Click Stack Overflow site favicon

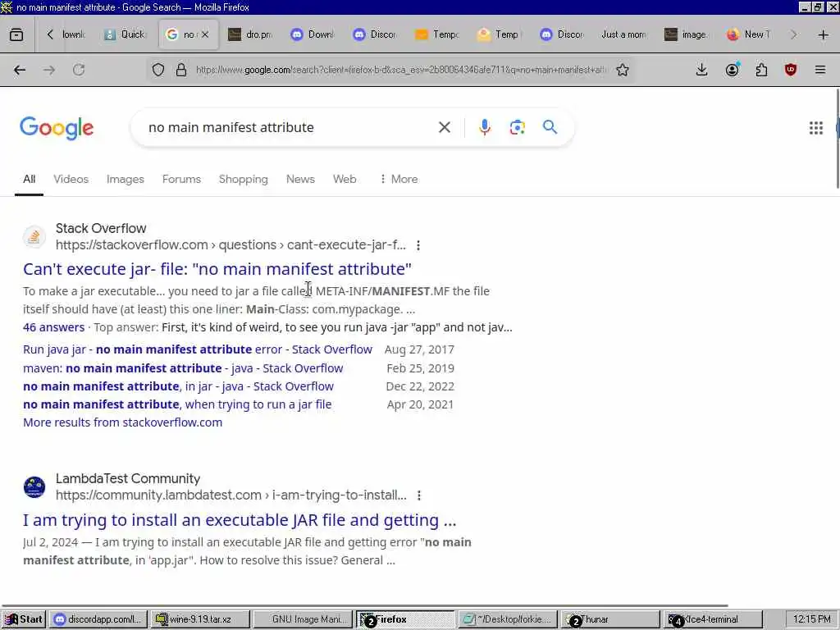tap(34, 237)
